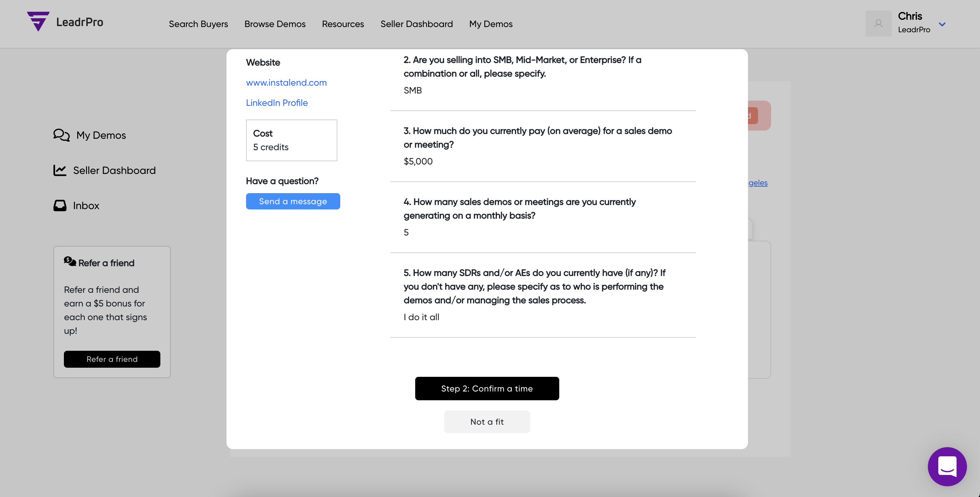This screenshot has width=980, height=497.
Task: Go to Browse Demos in navigation
Action: tap(275, 24)
